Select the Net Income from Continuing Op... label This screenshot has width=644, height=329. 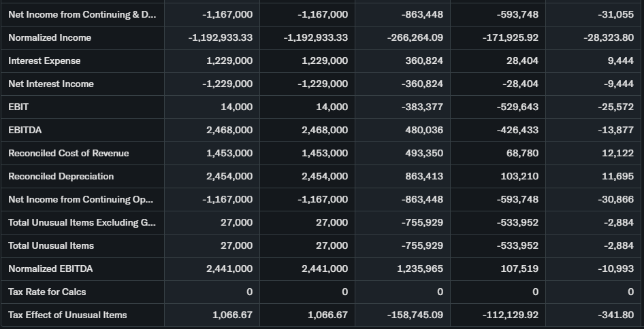(x=80, y=199)
